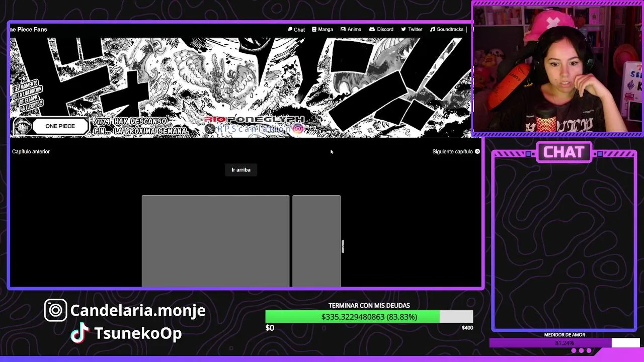This screenshot has width=644, height=362.
Task: Click the small scrollbar handle beside gray page
Action: point(343,246)
